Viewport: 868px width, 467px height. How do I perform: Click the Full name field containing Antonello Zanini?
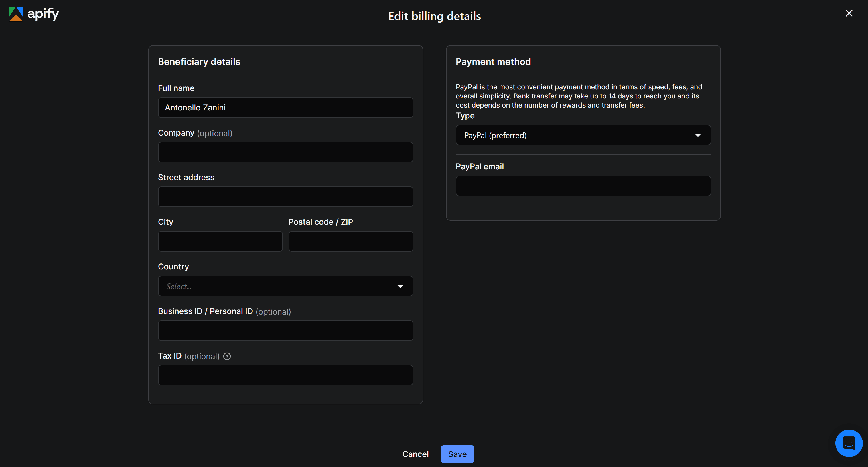285,108
